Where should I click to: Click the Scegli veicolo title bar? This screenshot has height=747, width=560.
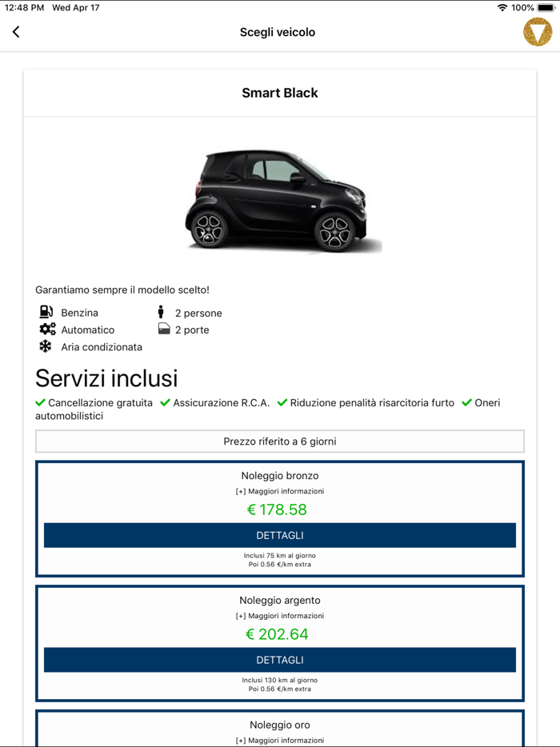[x=278, y=32]
